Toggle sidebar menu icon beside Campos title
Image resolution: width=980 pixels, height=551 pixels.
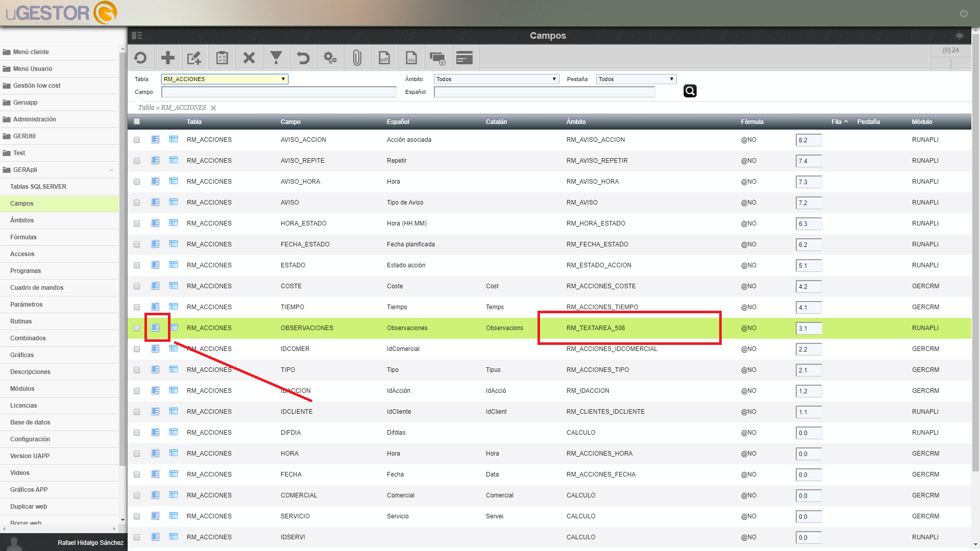tap(137, 36)
